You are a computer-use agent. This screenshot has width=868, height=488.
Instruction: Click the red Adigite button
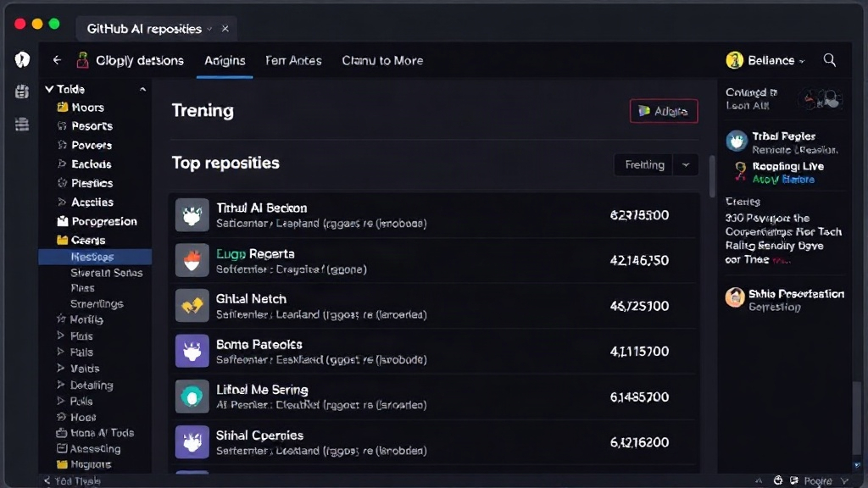[664, 111]
